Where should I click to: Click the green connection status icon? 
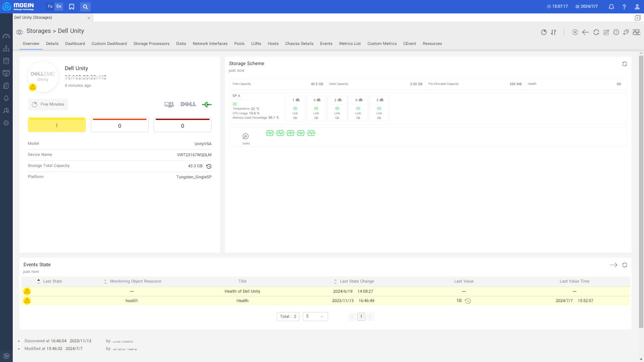[x=207, y=105]
